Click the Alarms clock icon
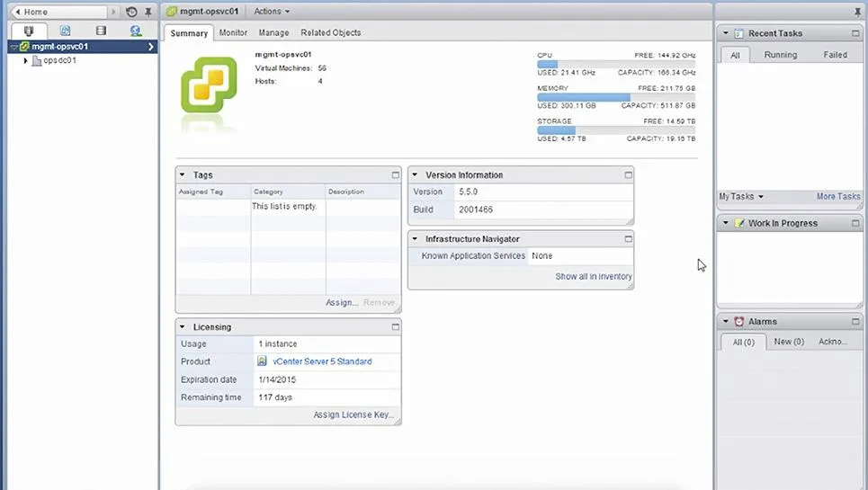The image size is (868, 490). (739, 321)
